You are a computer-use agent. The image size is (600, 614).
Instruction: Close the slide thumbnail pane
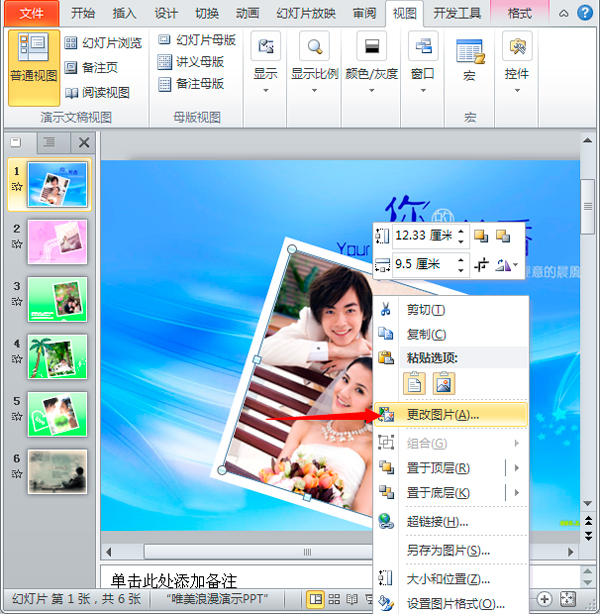(x=84, y=142)
